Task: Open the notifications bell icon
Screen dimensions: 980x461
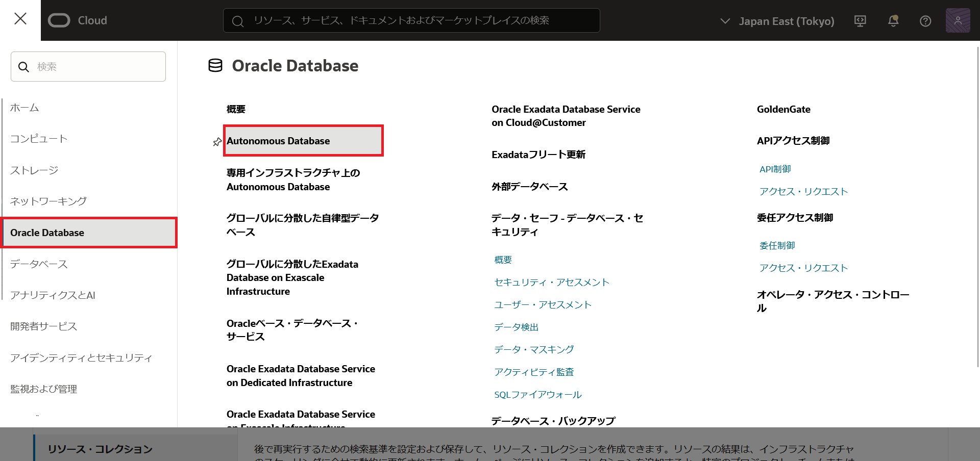Action: [893, 21]
